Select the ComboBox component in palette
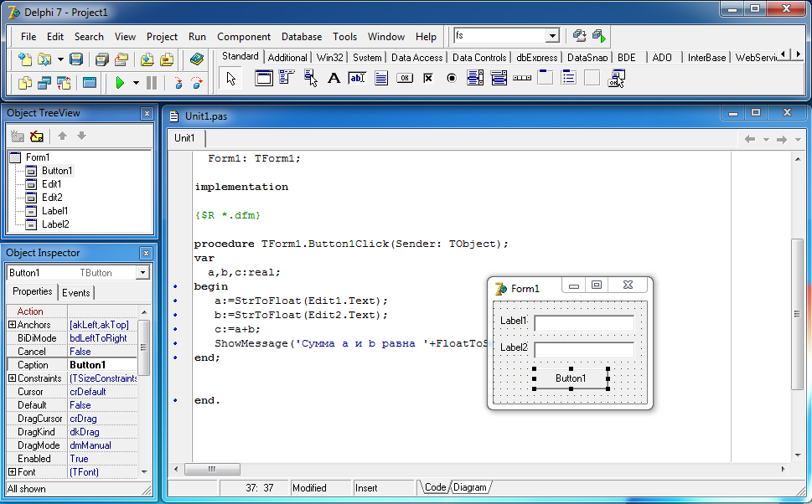This screenshot has width=812, height=504. click(x=499, y=78)
